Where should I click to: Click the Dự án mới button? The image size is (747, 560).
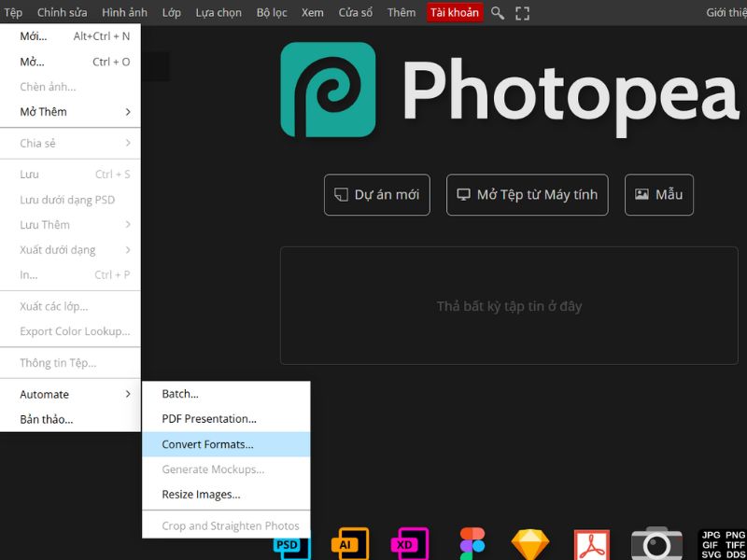click(x=377, y=195)
